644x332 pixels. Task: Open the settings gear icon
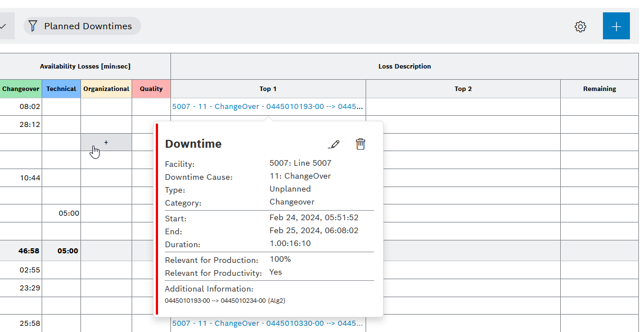coord(580,26)
